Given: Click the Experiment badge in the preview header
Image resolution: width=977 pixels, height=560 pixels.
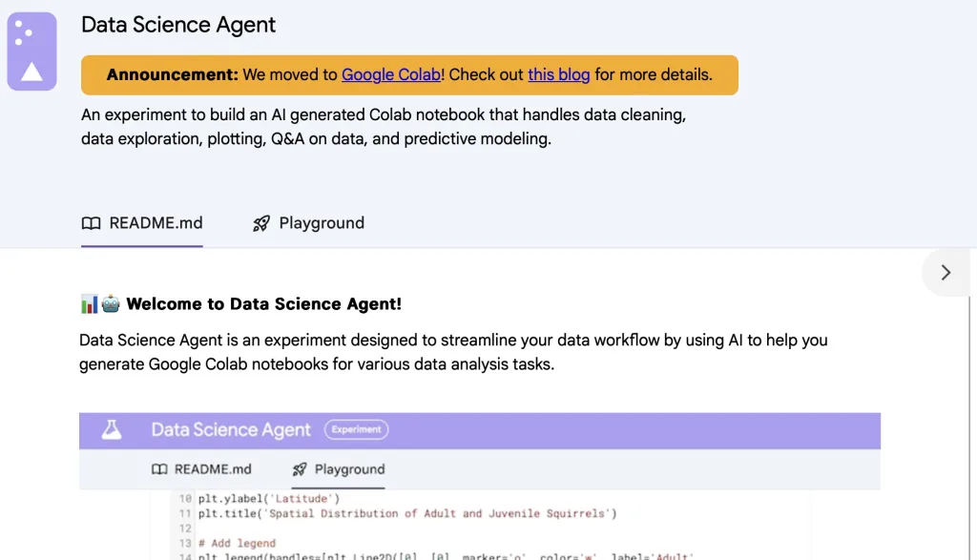Looking at the screenshot, I should [356, 429].
